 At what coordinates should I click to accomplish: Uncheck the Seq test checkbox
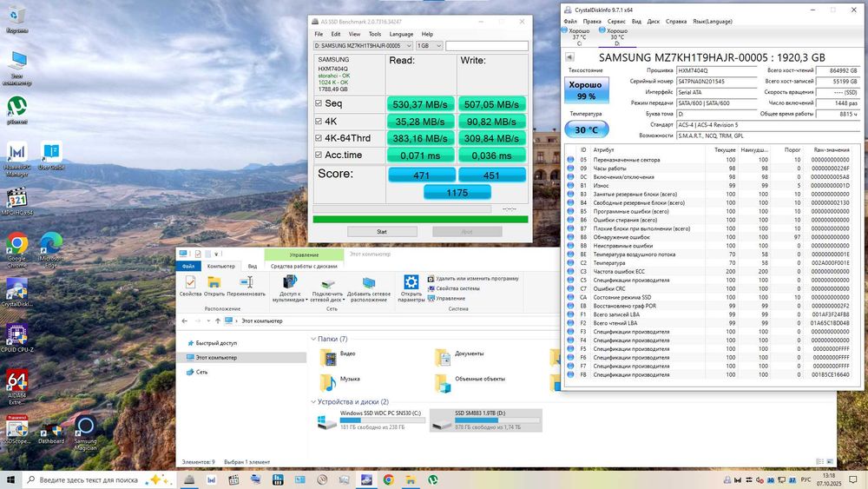click(x=319, y=103)
